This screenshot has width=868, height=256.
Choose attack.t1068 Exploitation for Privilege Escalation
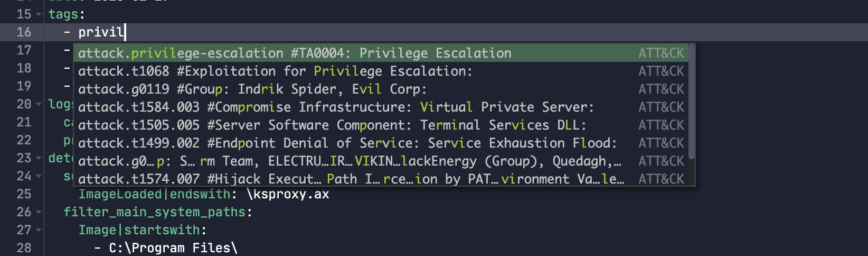tap(275, 71)
